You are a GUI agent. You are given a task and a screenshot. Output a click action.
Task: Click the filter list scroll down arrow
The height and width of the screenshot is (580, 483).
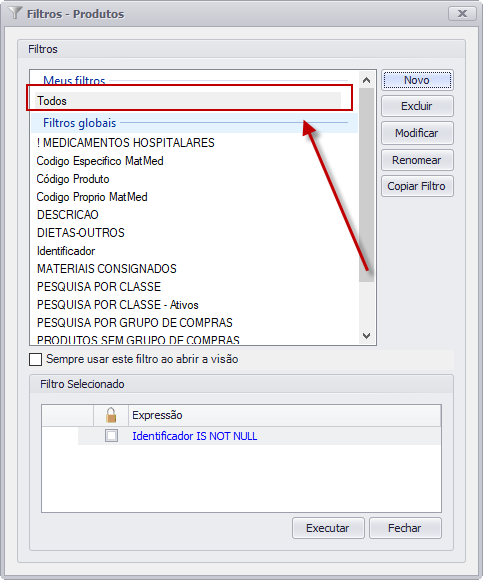(x=367, y=335)
